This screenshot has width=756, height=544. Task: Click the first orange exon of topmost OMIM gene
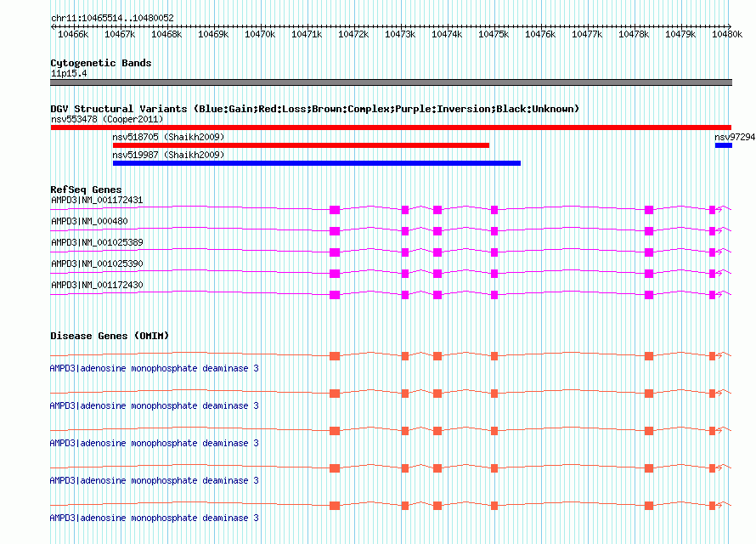335,356
